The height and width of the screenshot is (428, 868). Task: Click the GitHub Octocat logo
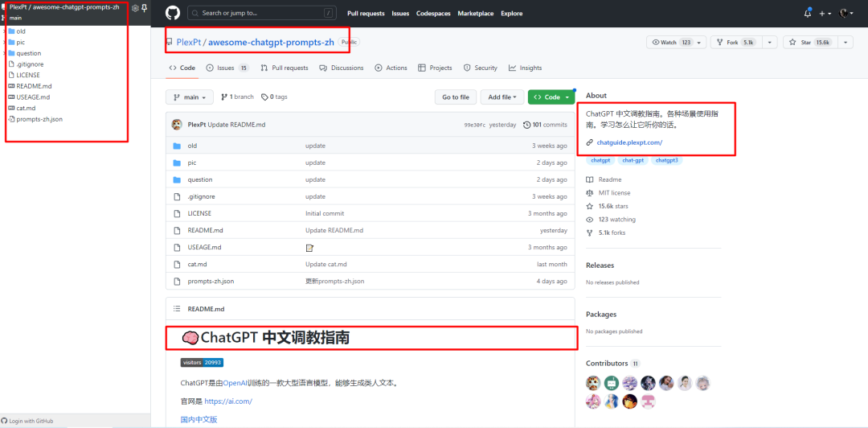[x=171, y=13]
